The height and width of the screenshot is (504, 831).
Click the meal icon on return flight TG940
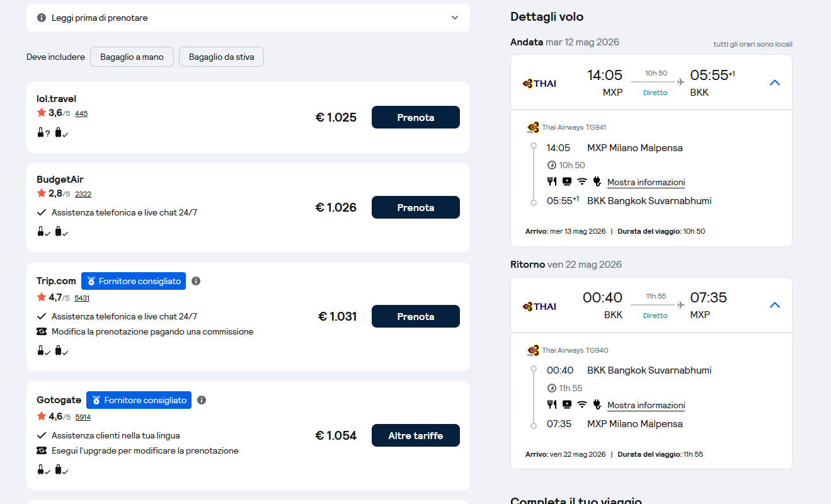click(552, 404)
